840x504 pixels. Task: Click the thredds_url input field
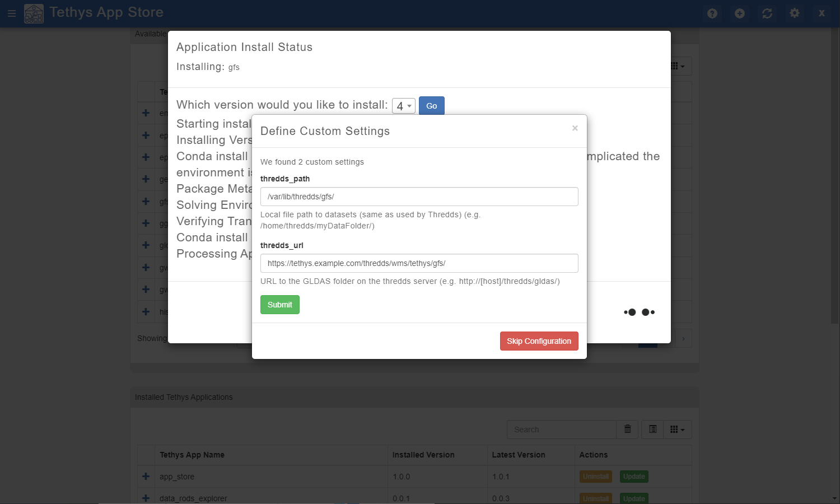pos(419,263)
